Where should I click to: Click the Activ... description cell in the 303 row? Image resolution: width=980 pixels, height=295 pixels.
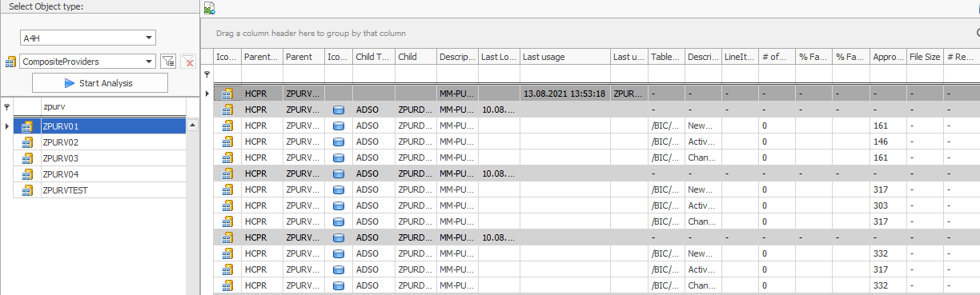(703, 205)
